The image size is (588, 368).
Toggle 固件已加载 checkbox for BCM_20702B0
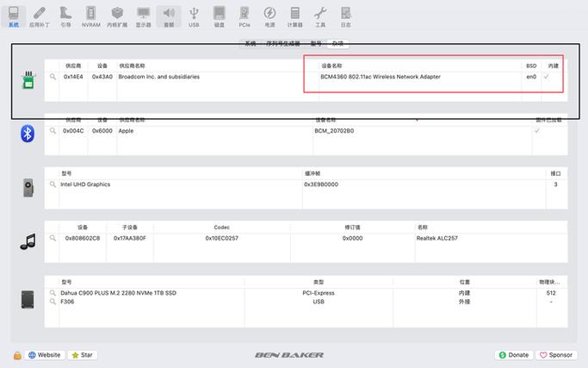(x=537, y=131)
